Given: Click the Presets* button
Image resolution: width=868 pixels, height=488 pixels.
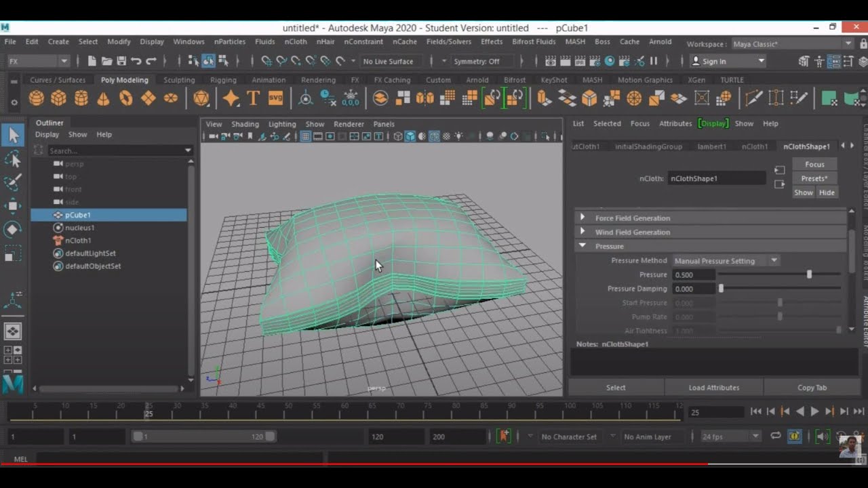Looking at the screenshot, I should click(x=814, y=179).
